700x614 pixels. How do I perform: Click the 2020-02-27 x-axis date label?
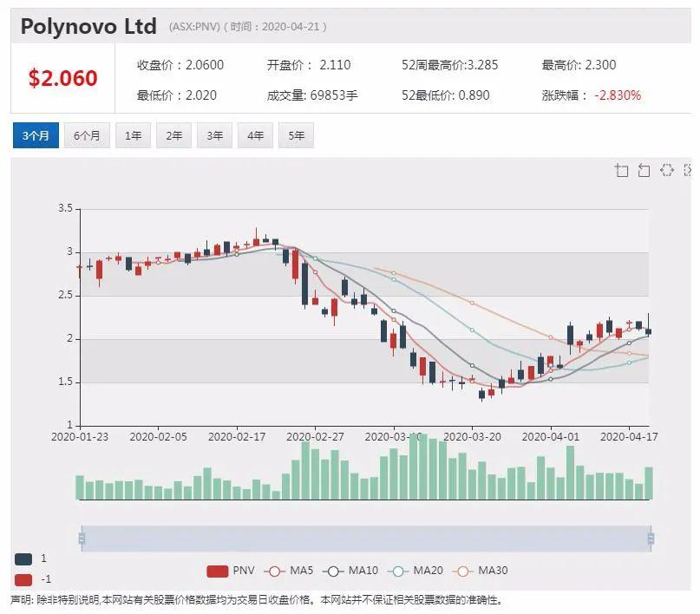coord(315,437)
